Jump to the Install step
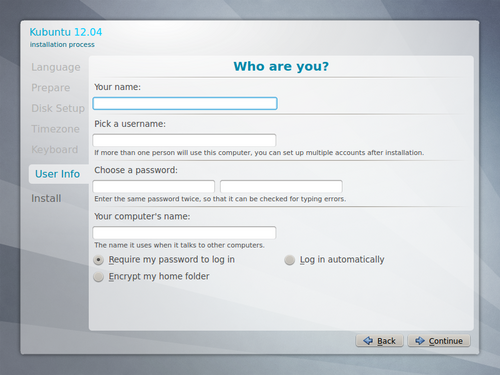This screenshot has height=375, width=500. (x=46, y=199)
